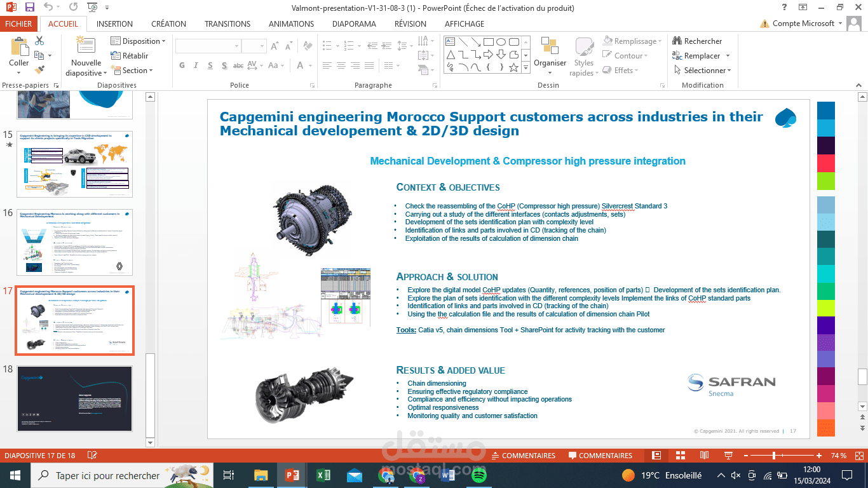Toggle bold formatting G

[182, 65]
